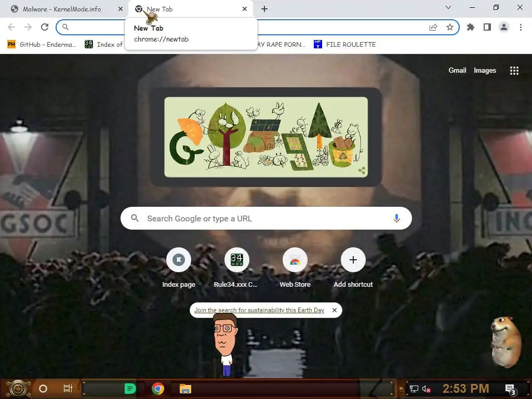532x399 pixels.
Task: Click the Search Google or type a URL box
Action: coord(266,218)
